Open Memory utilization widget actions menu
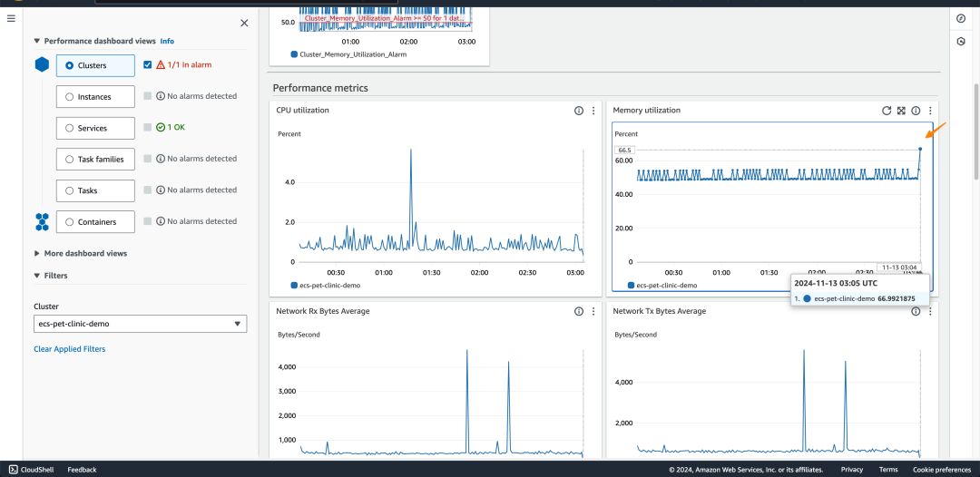This screenshot has width=980, height=477. pyautogui.click(x=930, y=111)
